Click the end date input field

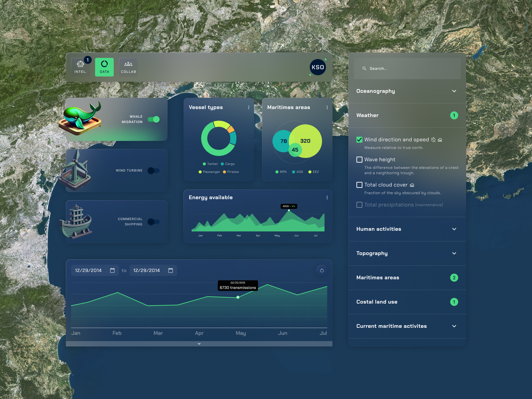coord(153,270)
